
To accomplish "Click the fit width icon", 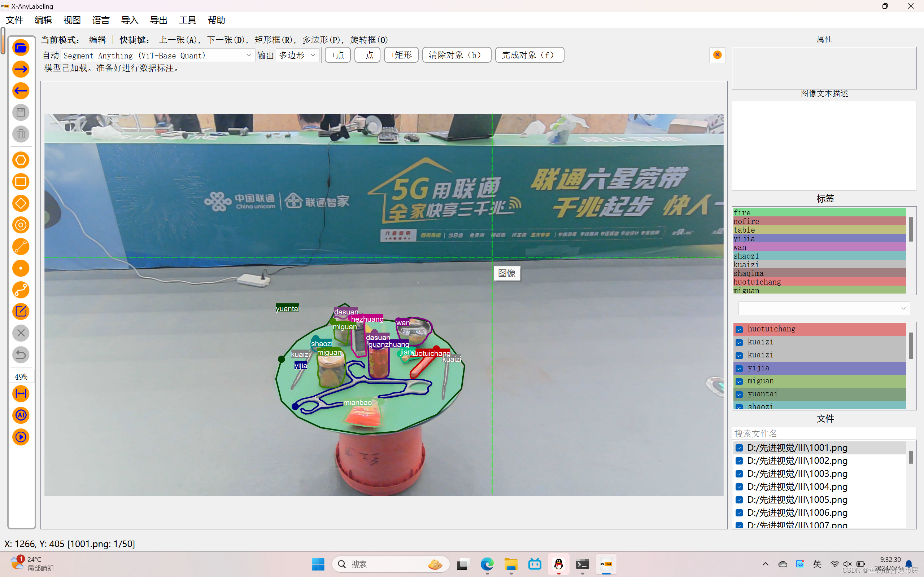I will point(21,393).
